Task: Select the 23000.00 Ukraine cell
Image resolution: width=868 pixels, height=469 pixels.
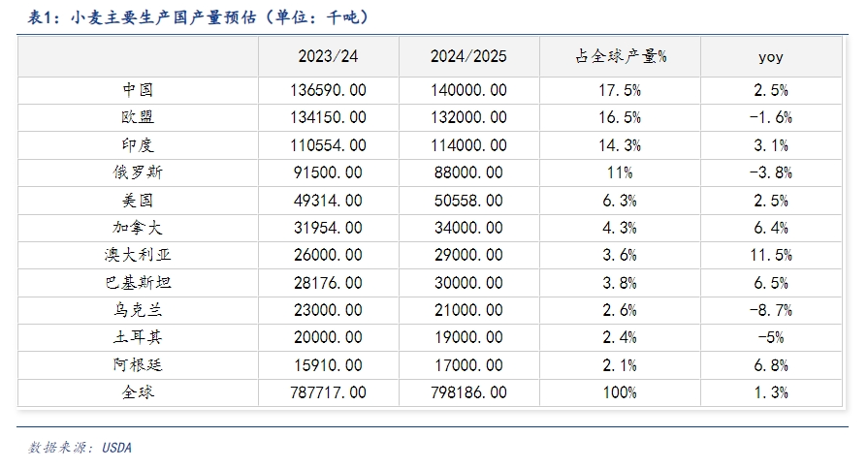Action: pyautogui.click(x=328, y=310)
